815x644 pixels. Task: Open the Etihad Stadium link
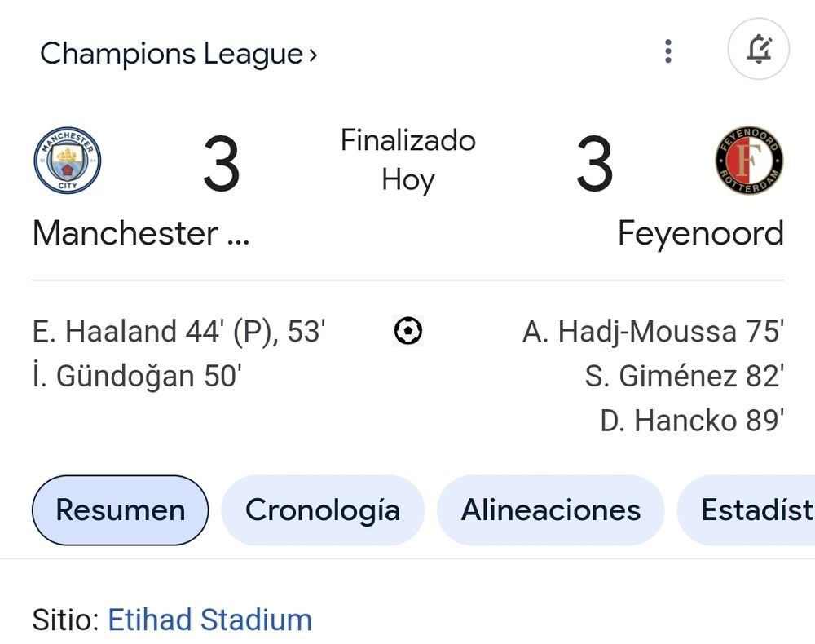pos(209,620)
